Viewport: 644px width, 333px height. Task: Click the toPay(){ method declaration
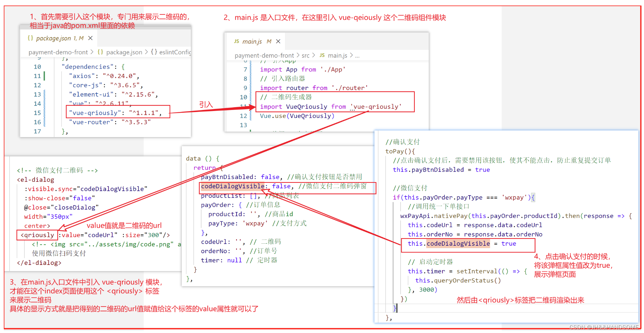[400, 151]
